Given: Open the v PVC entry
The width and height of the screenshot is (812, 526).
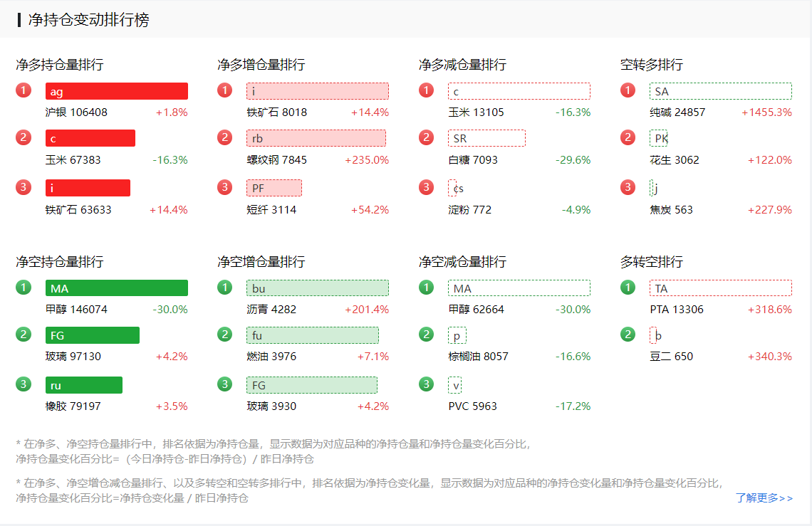Looking at the screenshot, I should [x=454, y=384].
